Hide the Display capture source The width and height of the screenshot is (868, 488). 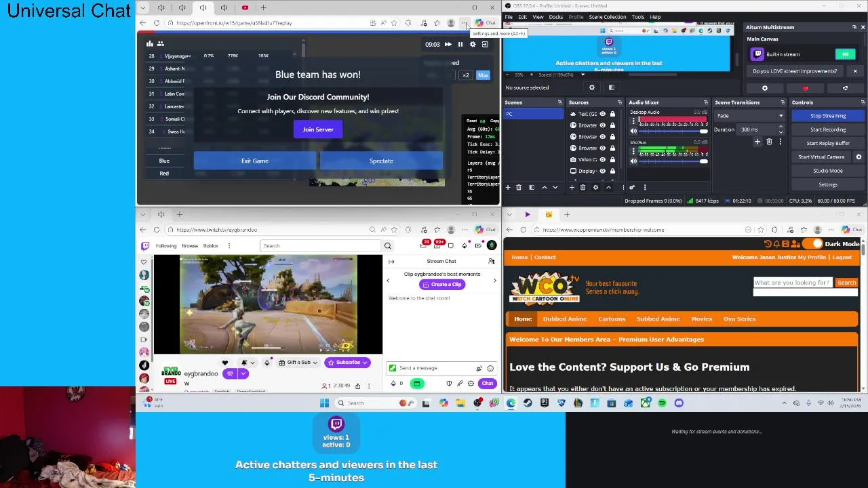[x=602, y=171]
